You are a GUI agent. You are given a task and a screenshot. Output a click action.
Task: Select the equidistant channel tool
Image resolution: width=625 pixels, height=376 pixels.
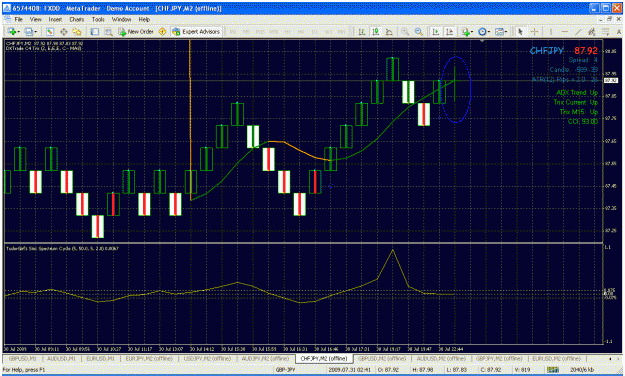(x=592, y=31)
